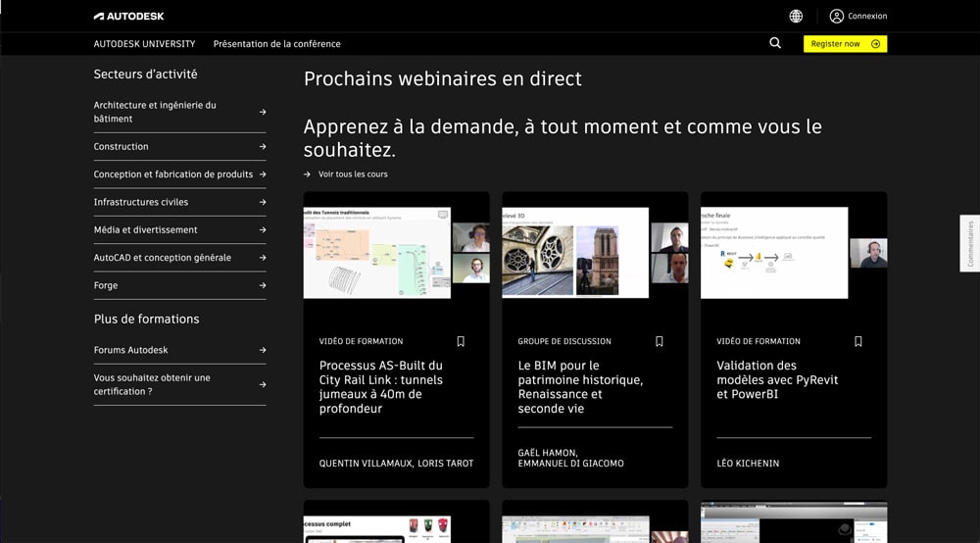Image resolution: width=980 pixels, height=543 pixels.
Task: Click the search magnifier icon
Action: tap(775, 43)
